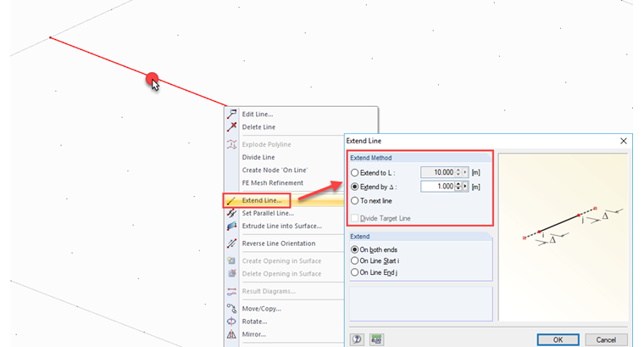Image resolution: width=644 pixels, height=347 pixels.
Task: Confirm the dialog with OK
Action: click(x=558, y=339)
